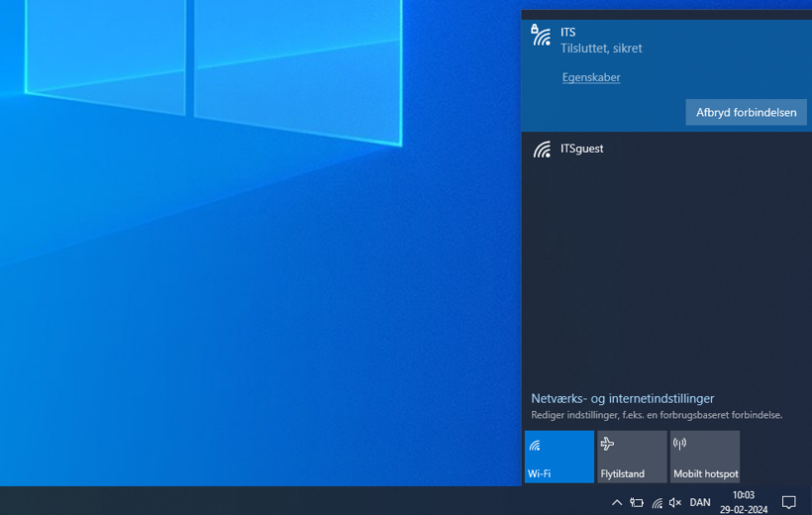
Task: Click the Tilsluttet, sikret status text
Action: pyautogui.click(x=601, y=49)
